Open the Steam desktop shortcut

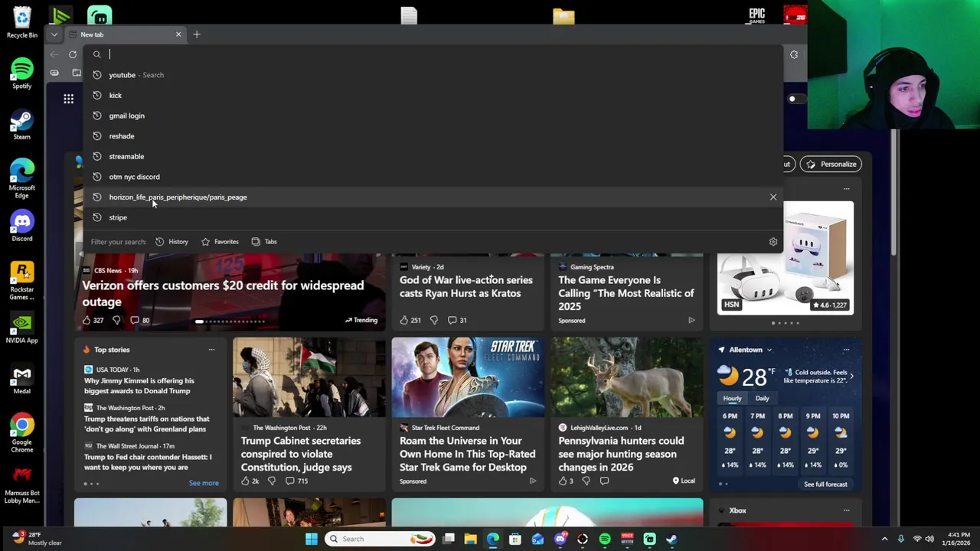point(22,126)
